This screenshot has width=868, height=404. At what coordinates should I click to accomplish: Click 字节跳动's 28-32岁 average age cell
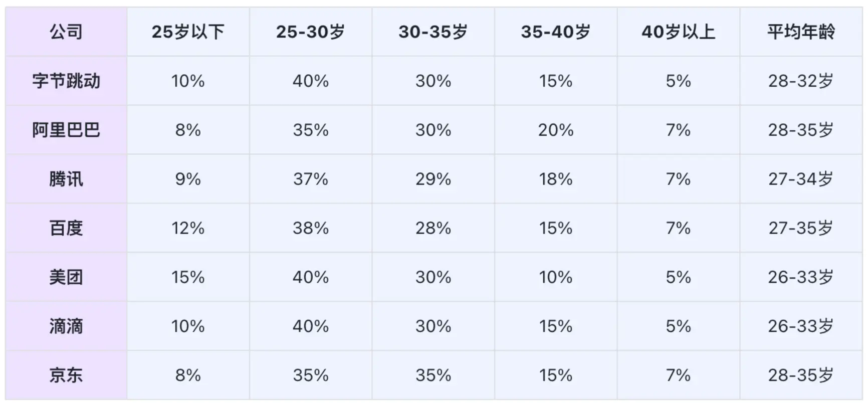(801, 81)
